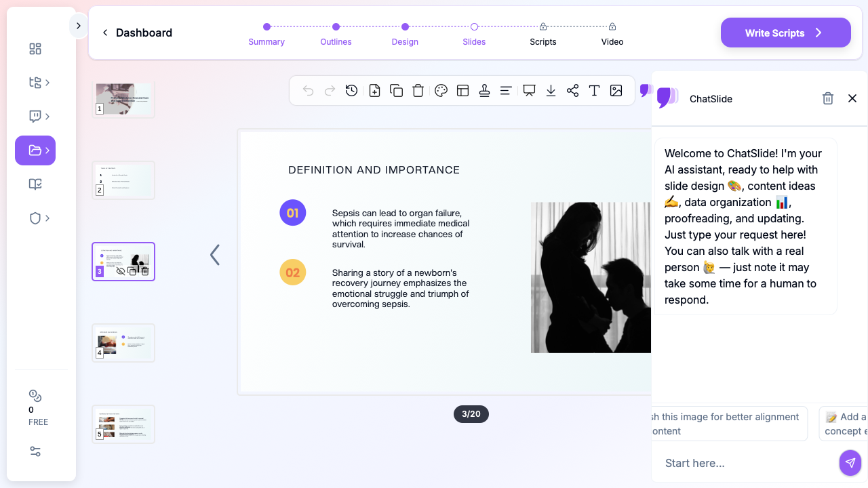Delete the ChatSlide conversation with trash icon
Viewport: 868px width, 488px height.
827,99
